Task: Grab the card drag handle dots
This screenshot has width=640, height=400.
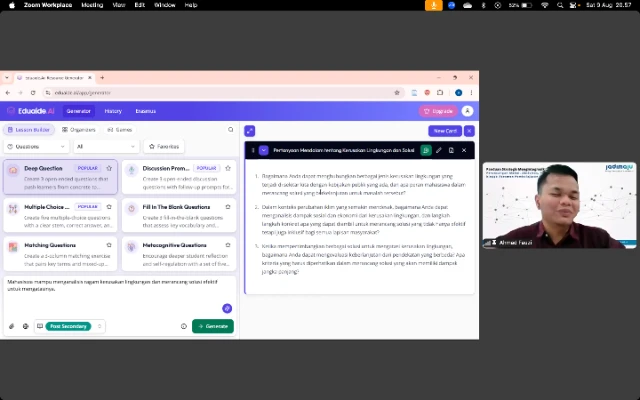Action: click(253, 150)
